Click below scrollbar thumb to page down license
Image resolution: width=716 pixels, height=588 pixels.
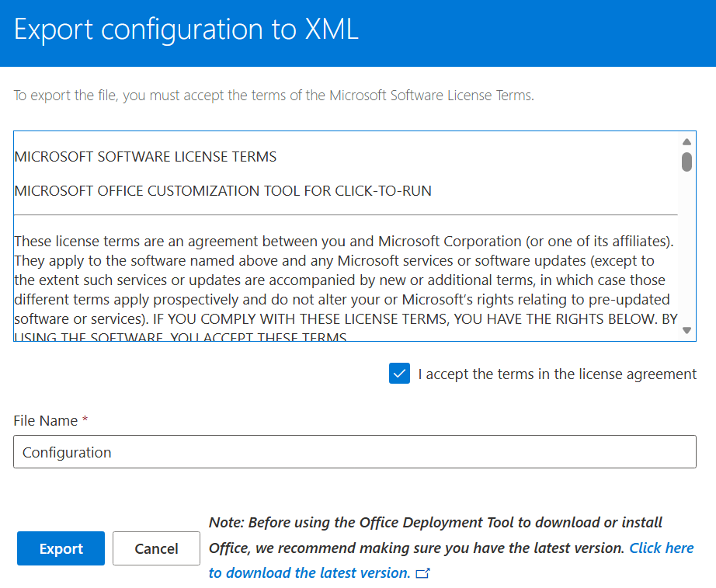tap(686, 249)
